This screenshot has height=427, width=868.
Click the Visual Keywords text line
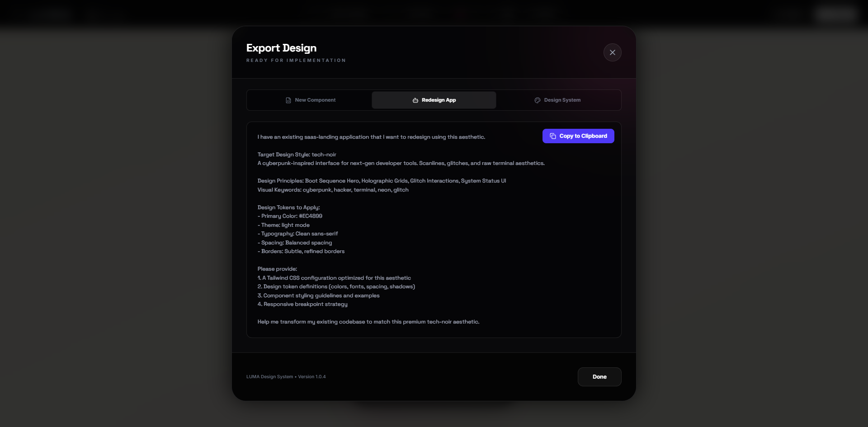pyautogui.click(x=333, y=190)
